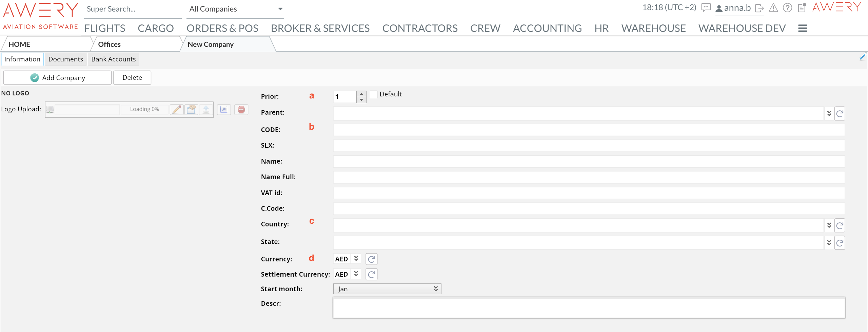Refresh the Country field list
The height and width of the screenshot is (332, 868).
pos(840,225)
